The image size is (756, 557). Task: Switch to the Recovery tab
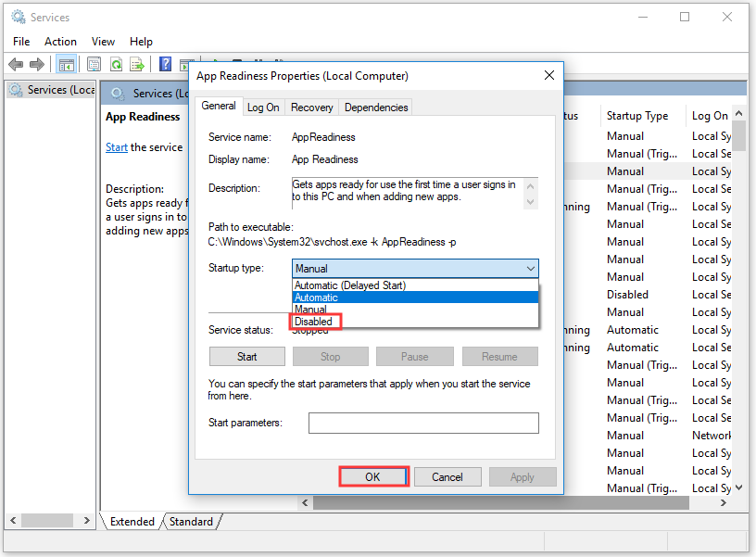[311, 108]
